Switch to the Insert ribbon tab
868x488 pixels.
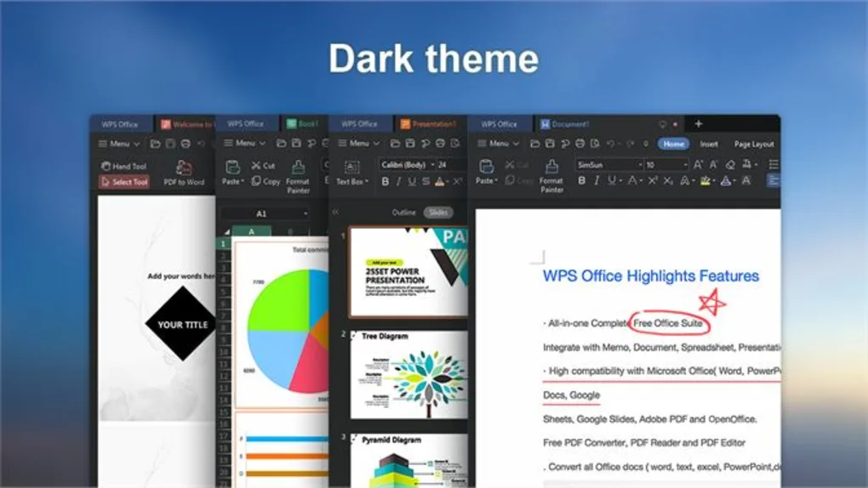tap(709, 145)
